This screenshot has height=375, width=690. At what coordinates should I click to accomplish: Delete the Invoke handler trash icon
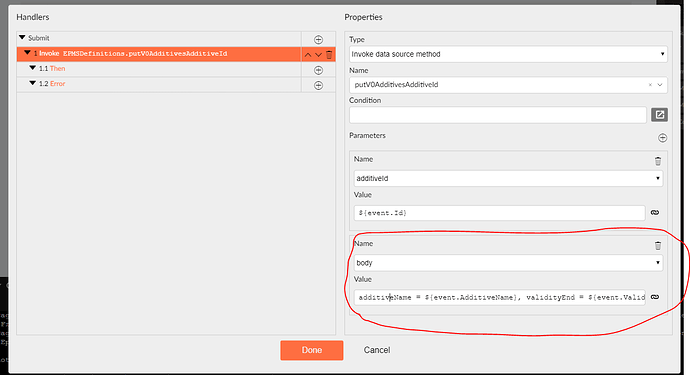(x=329, y=55)
